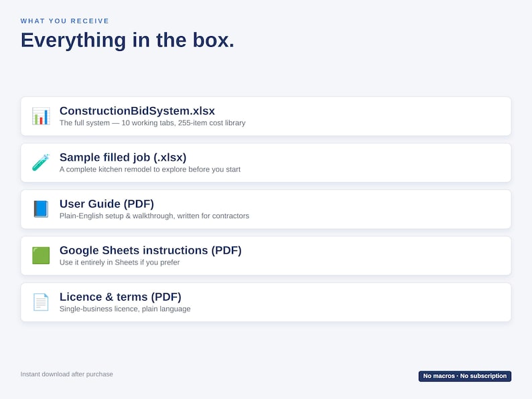
Task: Click the bar chart spreadsheet icon
Action: (41, 116)
